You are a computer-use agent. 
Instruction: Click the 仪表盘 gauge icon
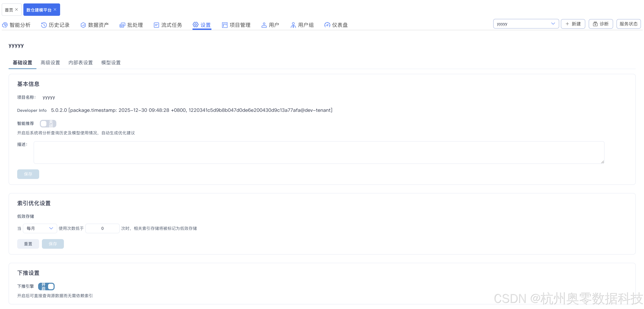pos(327,25)
